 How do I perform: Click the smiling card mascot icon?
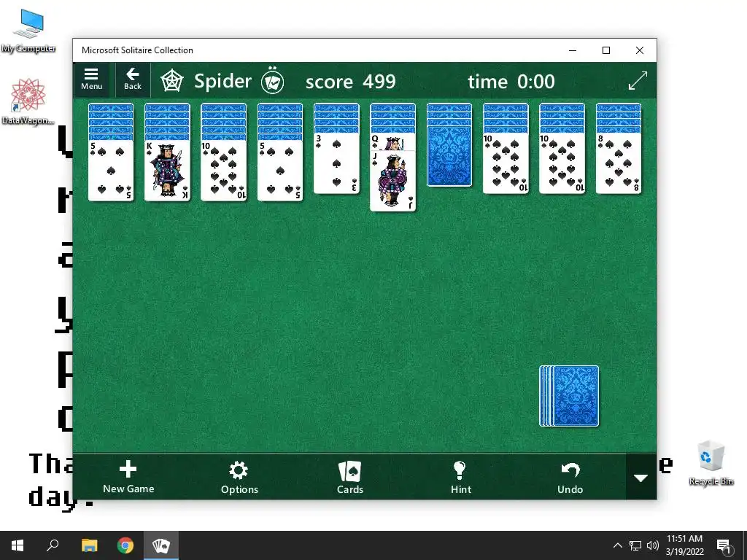(273, 81)
